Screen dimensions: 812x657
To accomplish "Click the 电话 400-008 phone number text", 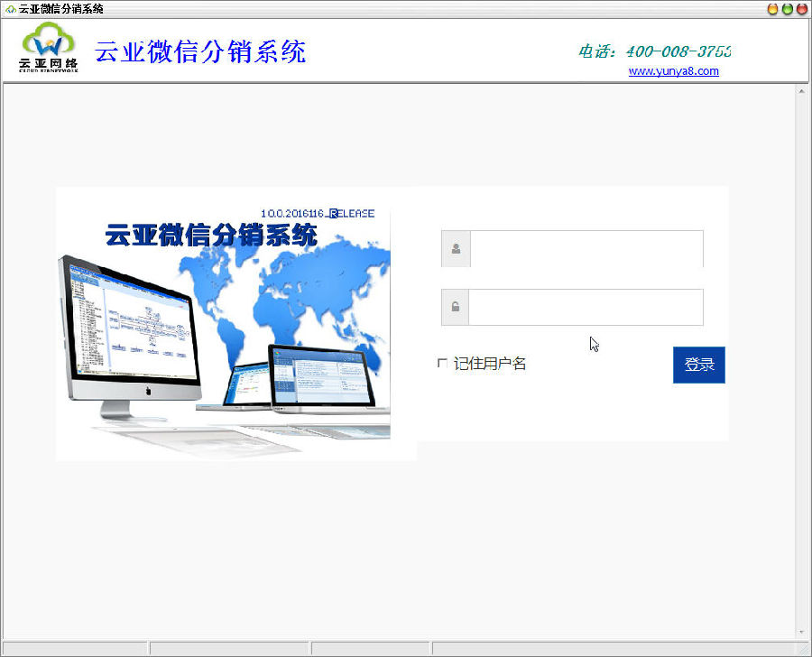I will pos(654,51).
